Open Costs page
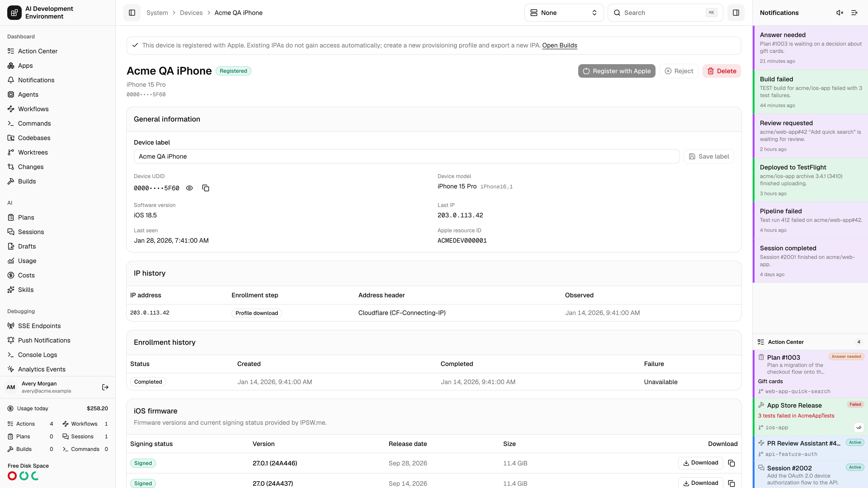Image resolution: width=868 pixels, height=488 pixels. (58, 275)
